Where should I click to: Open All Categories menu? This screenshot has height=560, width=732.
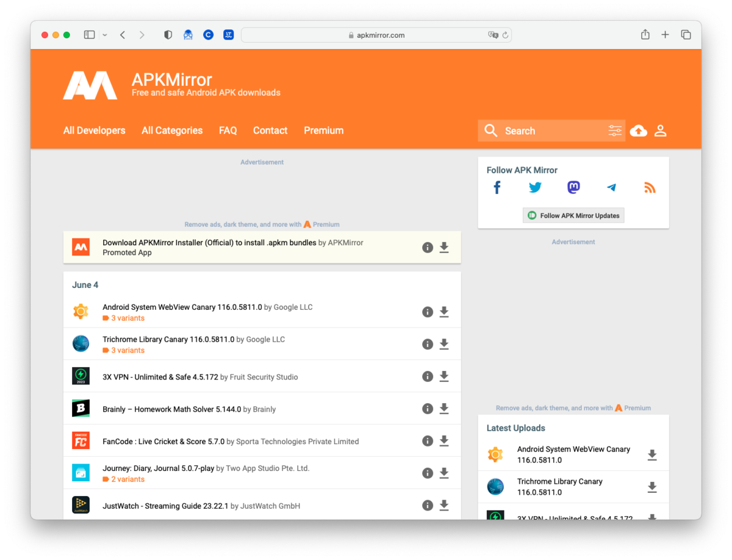tap(172, 131)
